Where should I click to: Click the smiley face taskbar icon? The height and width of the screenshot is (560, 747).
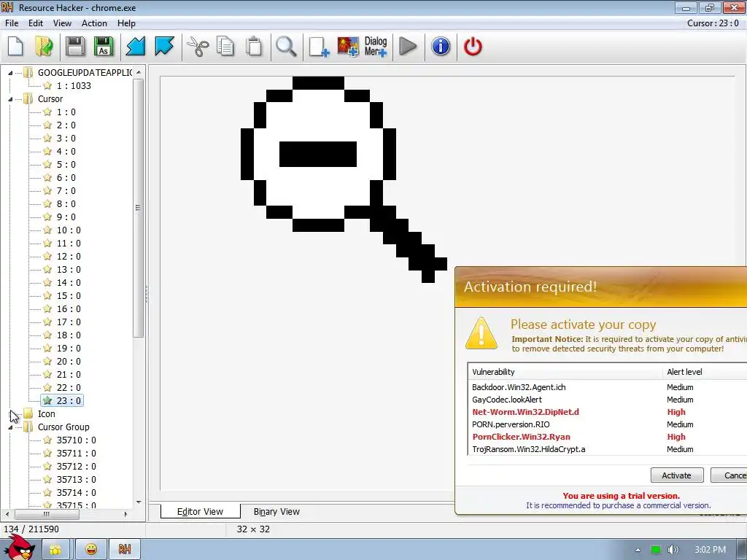(91, 550)
